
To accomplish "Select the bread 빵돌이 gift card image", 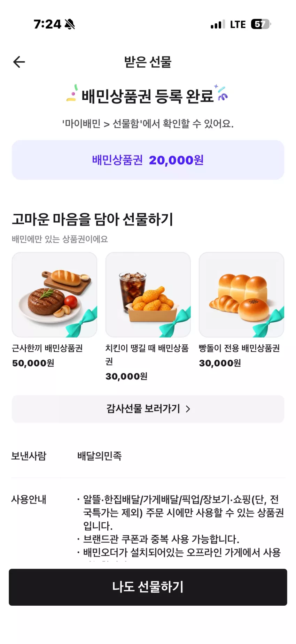I will [x=241, y=295].
